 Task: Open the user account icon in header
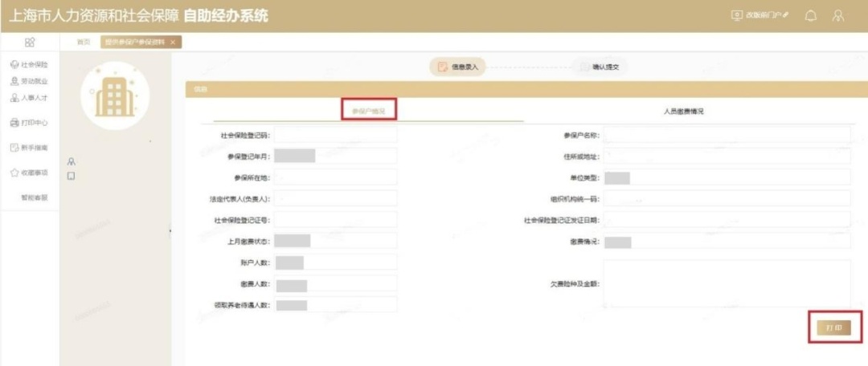[838, 16]
